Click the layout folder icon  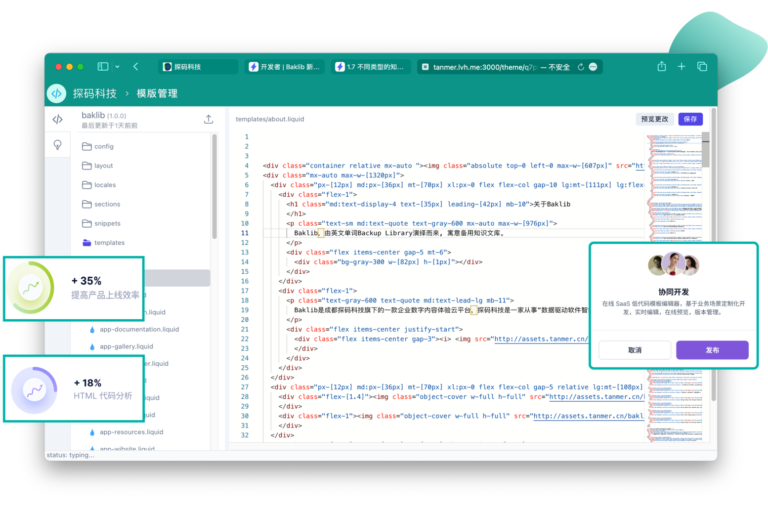point(87,166)
